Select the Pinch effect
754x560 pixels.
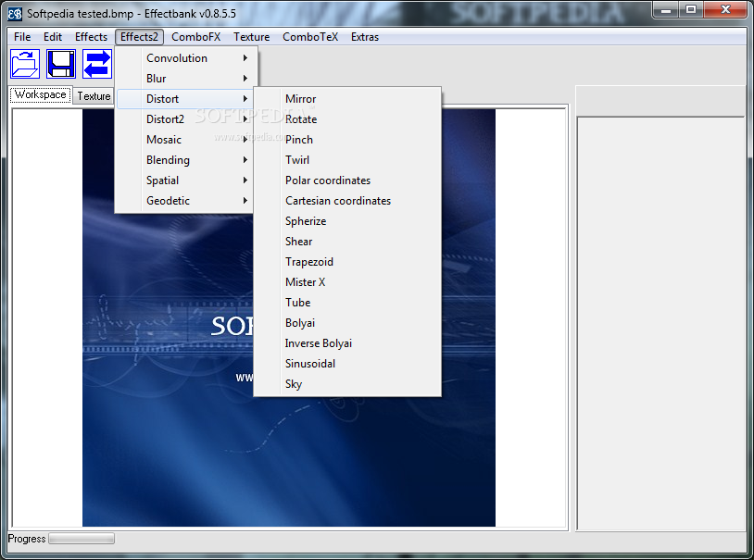tap(347, 140)
